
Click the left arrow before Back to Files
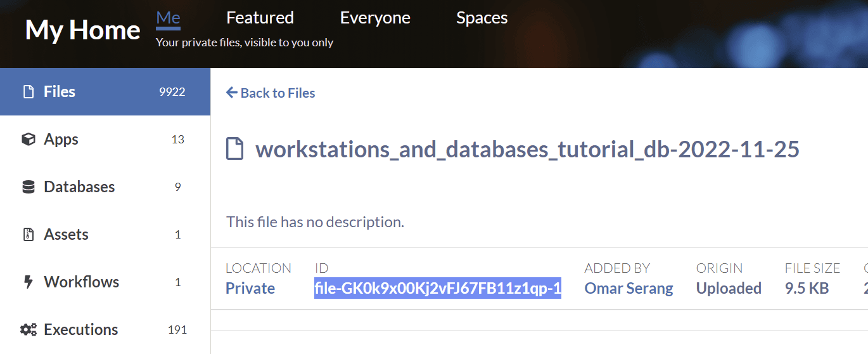[x=232, y=93]
